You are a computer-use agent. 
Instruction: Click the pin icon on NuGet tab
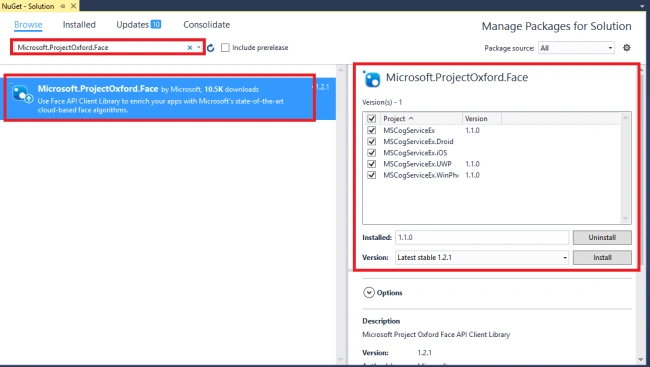pyautogui.click(x=63, y=6)
